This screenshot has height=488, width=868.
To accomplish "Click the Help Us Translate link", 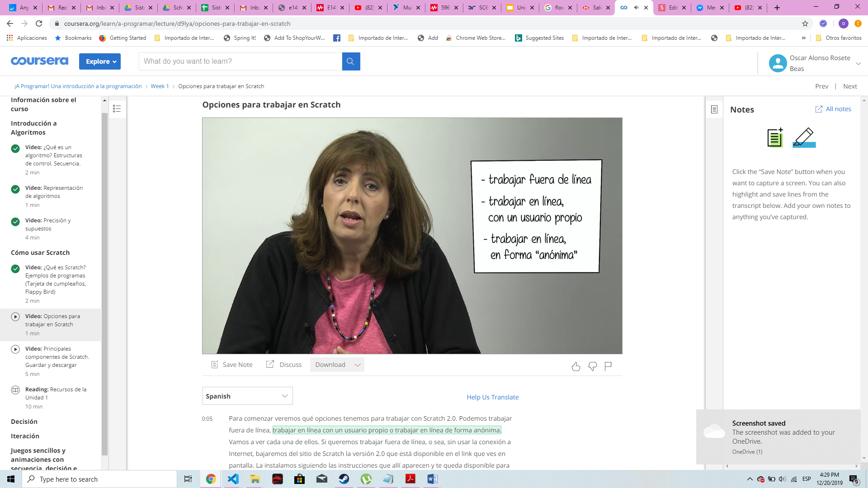I will 492,397.
